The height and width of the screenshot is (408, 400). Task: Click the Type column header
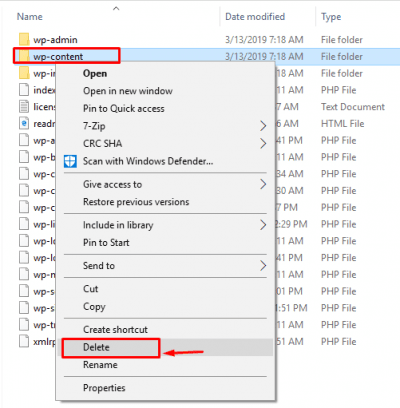(331, 17)
